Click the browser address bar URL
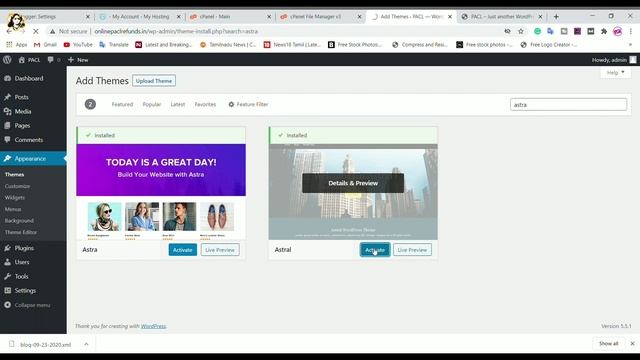The width and height of the screenshot is (640, 360). (x=176, y=31)
